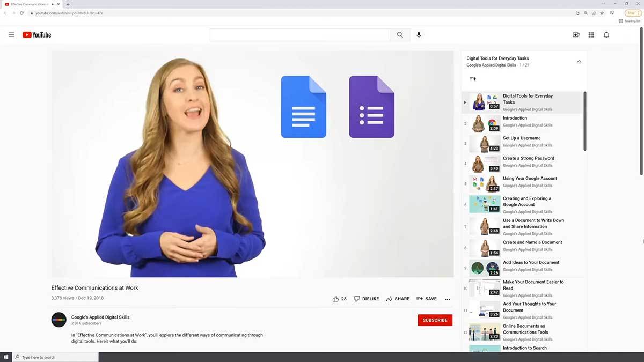Open more actions three-dot menu
This screenshot has height=362, width=644.
[447, 299]
